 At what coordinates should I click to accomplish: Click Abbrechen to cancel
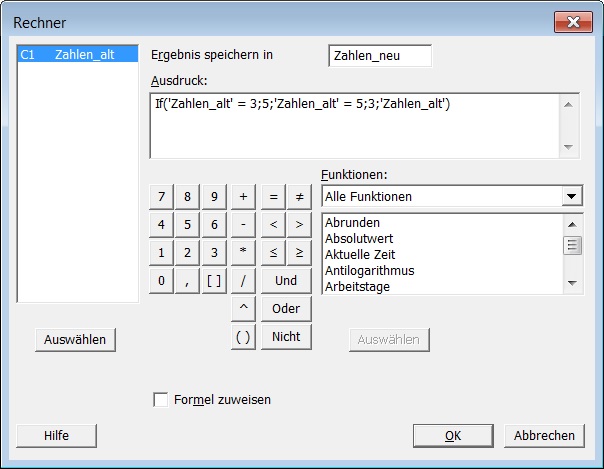coord(544,436)
